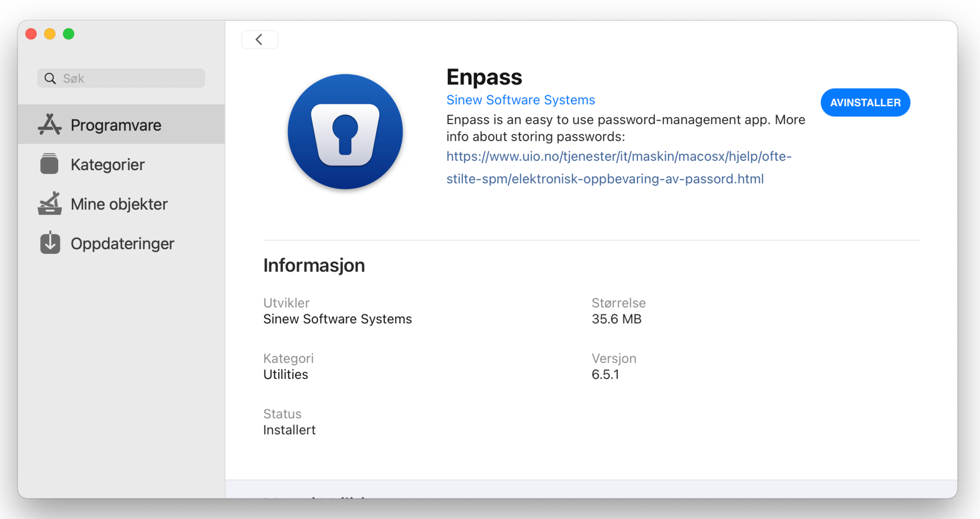Click the Installert status value
The width and height of the screenshot is (980, 519).
289,430
